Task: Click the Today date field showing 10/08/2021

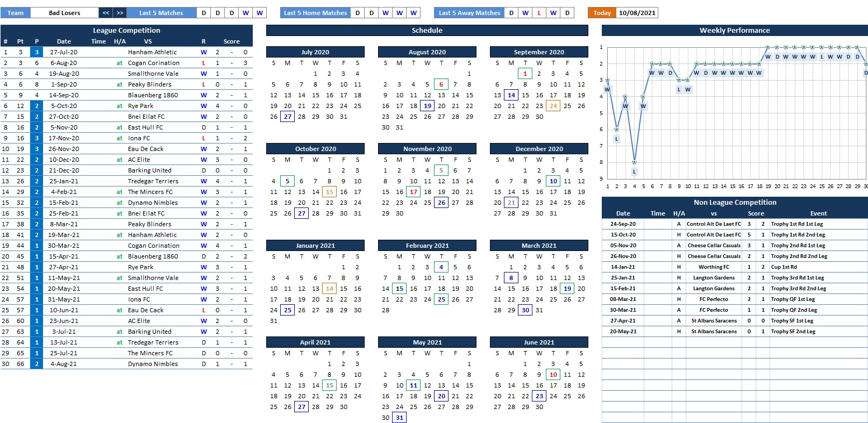Action: tap(637, 13)
